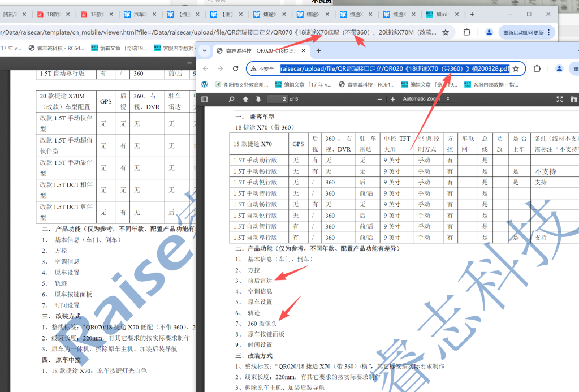Switch PDF viewer to presentation mode
Image resolution: width=579 pixels, height=392 pixels.
pos(559,99)
